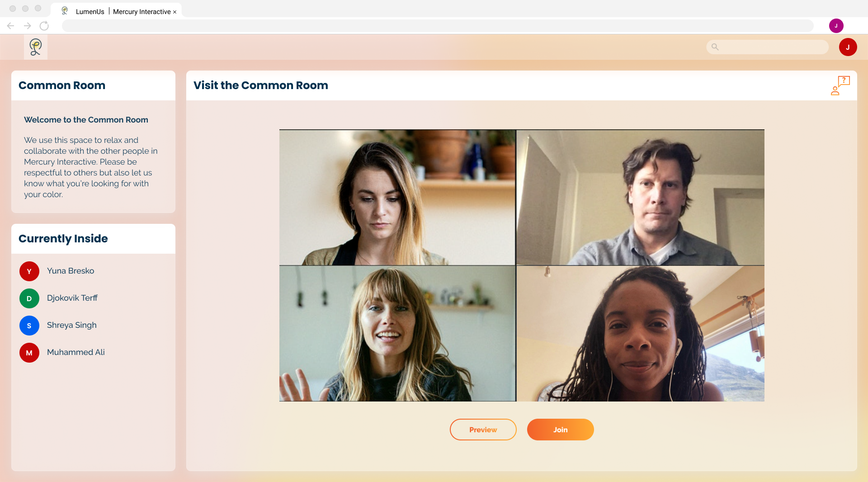Viewport: 868px width, 482px height.
Task: Focus the browser address bar
Action: point(438,26)
